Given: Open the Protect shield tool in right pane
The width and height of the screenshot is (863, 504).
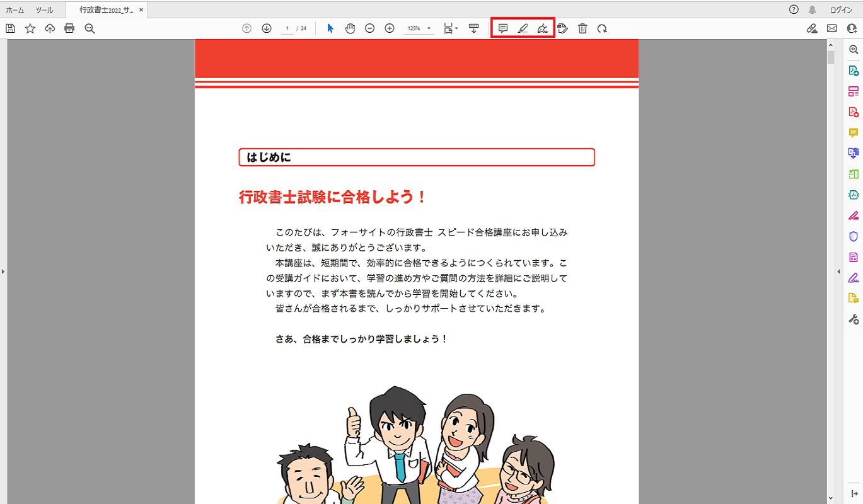Looking at the screenshot, I should pos(854,236).
